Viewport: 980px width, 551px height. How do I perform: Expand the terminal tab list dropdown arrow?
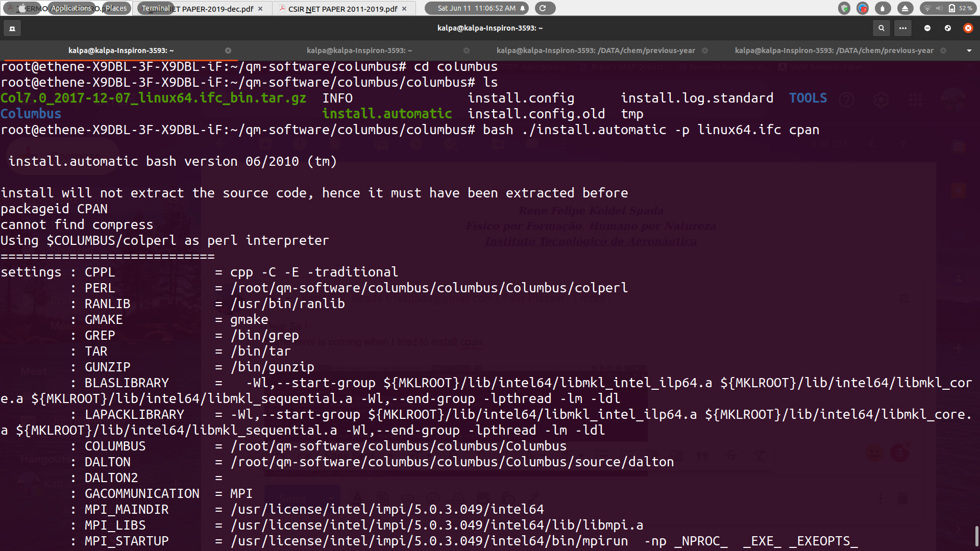coord(969,51)
